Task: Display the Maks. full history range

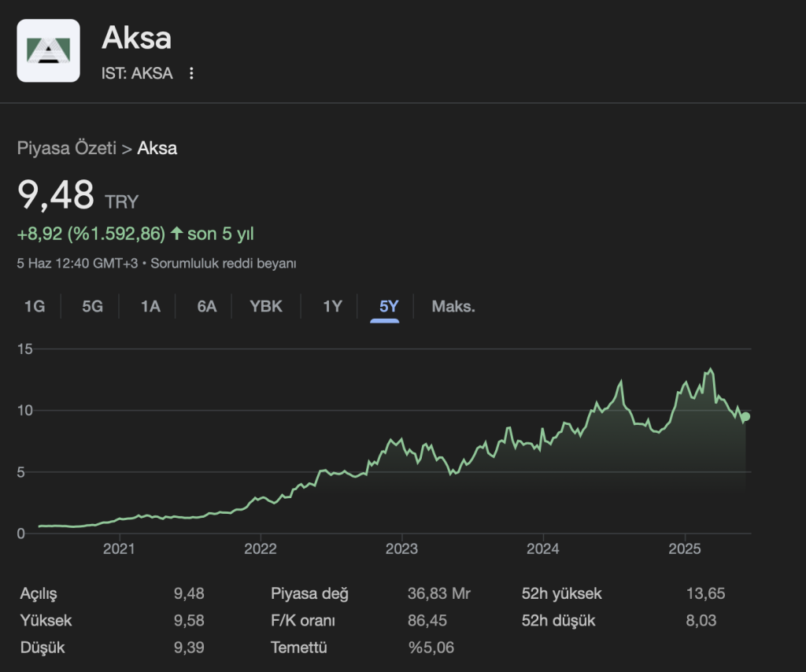Action: click(453, 306)
